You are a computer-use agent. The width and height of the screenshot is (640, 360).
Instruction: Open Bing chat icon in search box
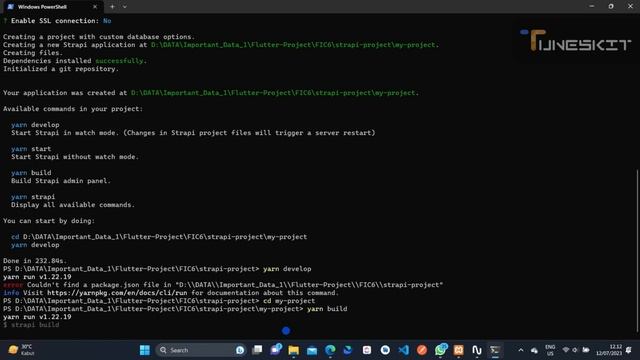[240, 350]
